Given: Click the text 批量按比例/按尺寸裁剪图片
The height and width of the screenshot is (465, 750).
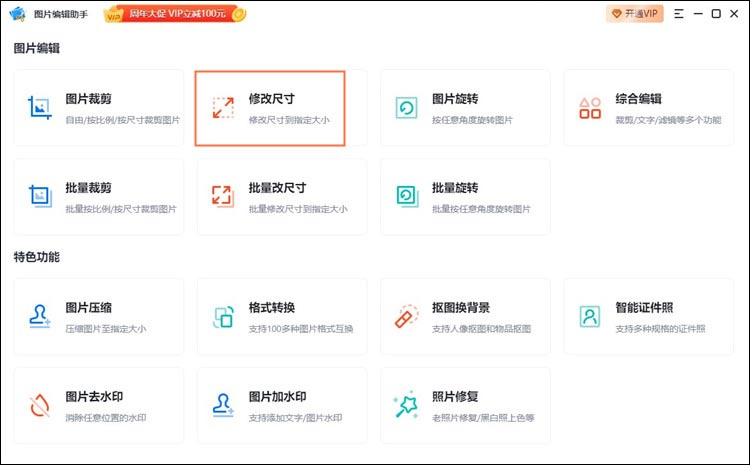Looking at the screenshot, I should (121, 209).
